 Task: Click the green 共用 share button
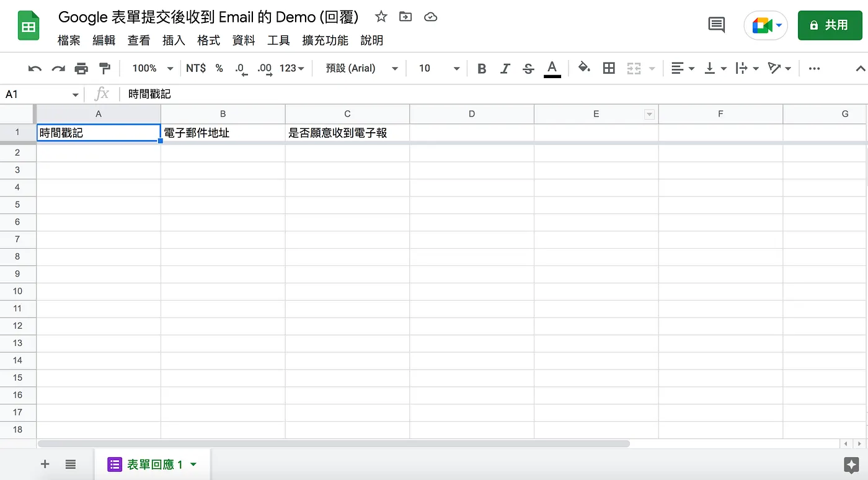(x=830, y=25)
